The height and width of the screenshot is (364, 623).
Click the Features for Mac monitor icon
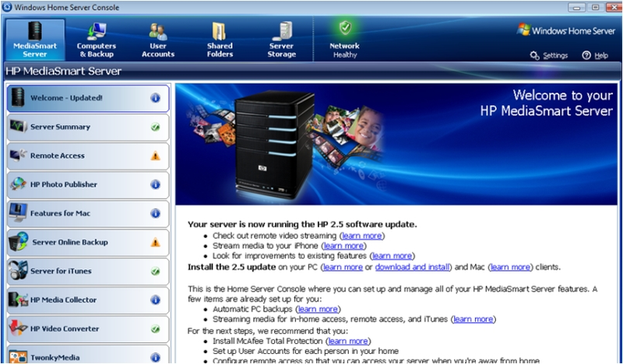(x=18, y=213)
